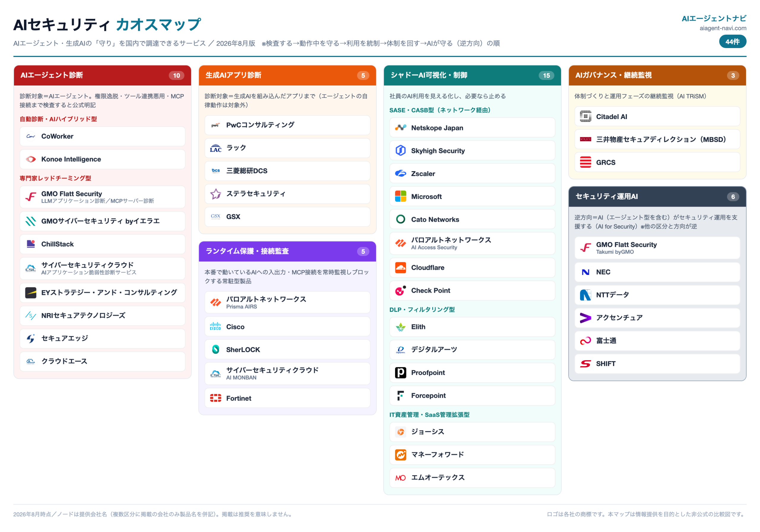Click the AIエージェントナビ brand link
Viewport: 760px width, 532px height.
pos(714,18)
